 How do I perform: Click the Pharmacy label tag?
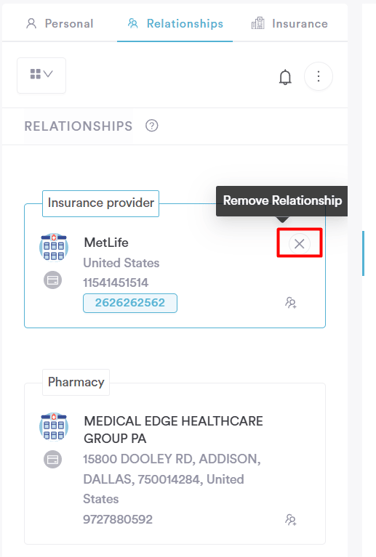(76, 382)
